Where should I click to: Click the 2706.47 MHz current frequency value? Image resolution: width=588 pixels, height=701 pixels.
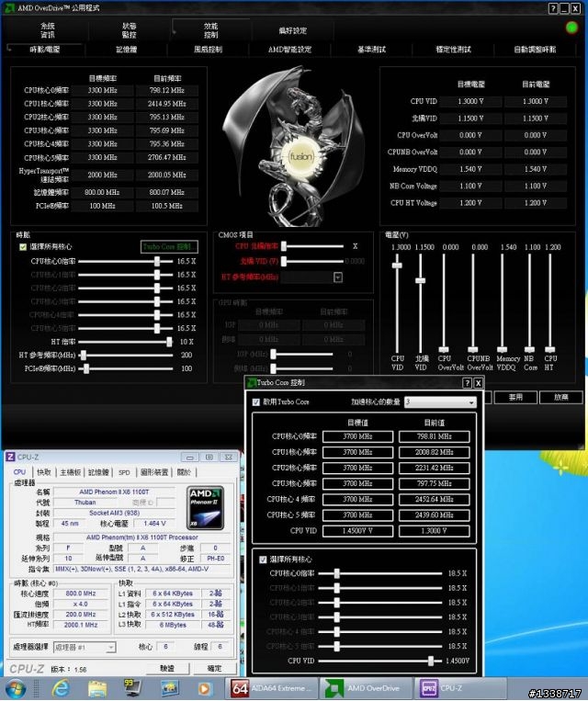click(167, 157)
